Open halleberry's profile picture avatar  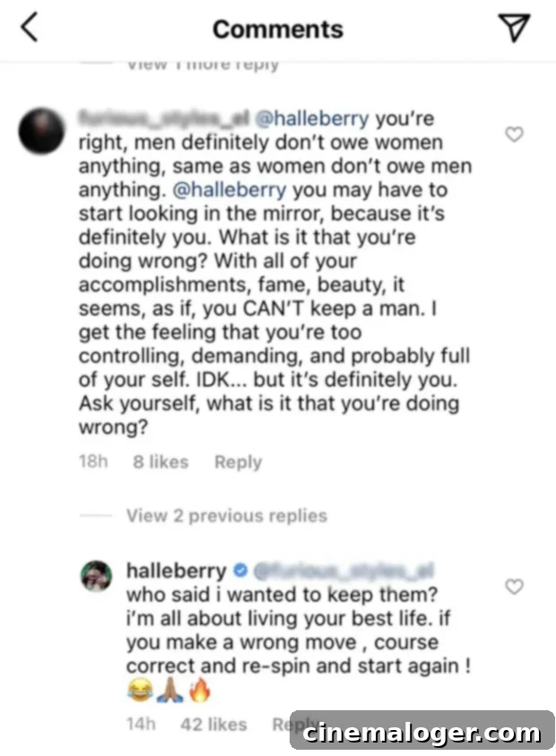click(98, 576)
